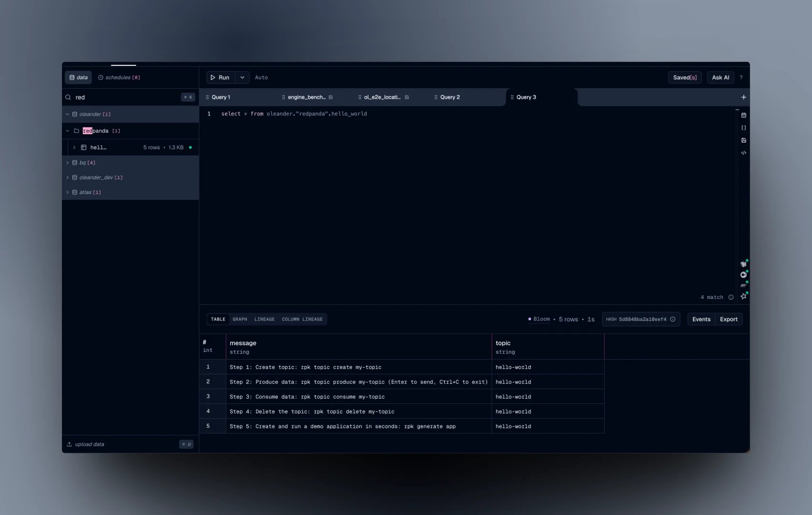Click the calendar schedule icon in editor sidebar
812x515 pixels.
(x=743, y=115)
